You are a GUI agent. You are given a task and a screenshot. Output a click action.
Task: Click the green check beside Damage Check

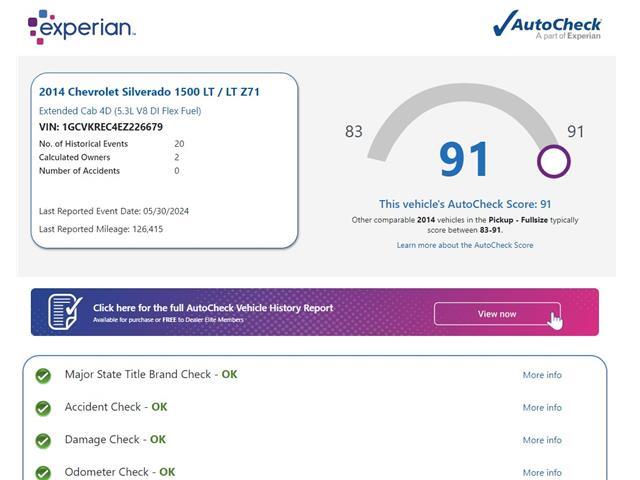click(43, 440)
